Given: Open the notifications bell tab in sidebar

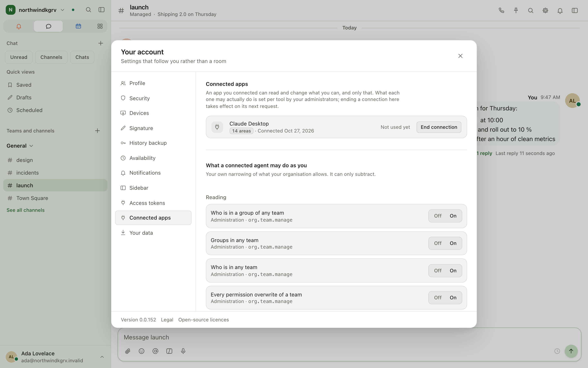Looking at the screenshot, I should pyautogui.click(x=19, y=26).
